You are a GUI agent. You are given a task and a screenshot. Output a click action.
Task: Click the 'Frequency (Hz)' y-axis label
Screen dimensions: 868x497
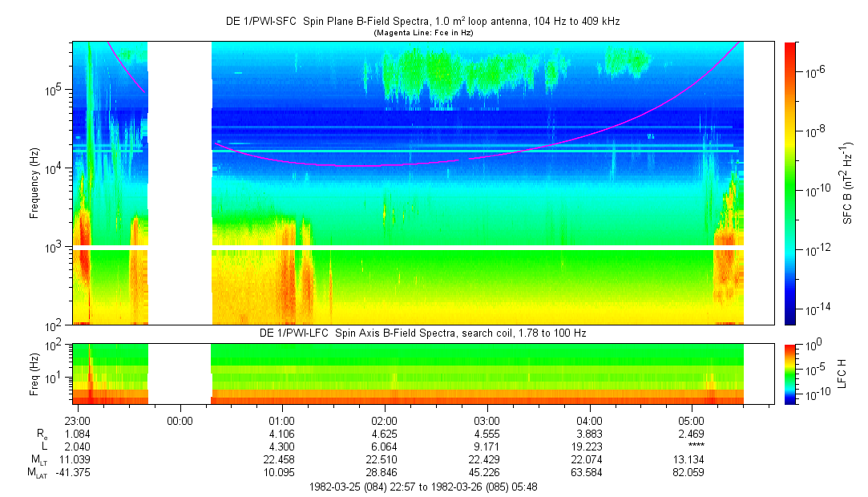pyautogui.click(x=34, y=184)
